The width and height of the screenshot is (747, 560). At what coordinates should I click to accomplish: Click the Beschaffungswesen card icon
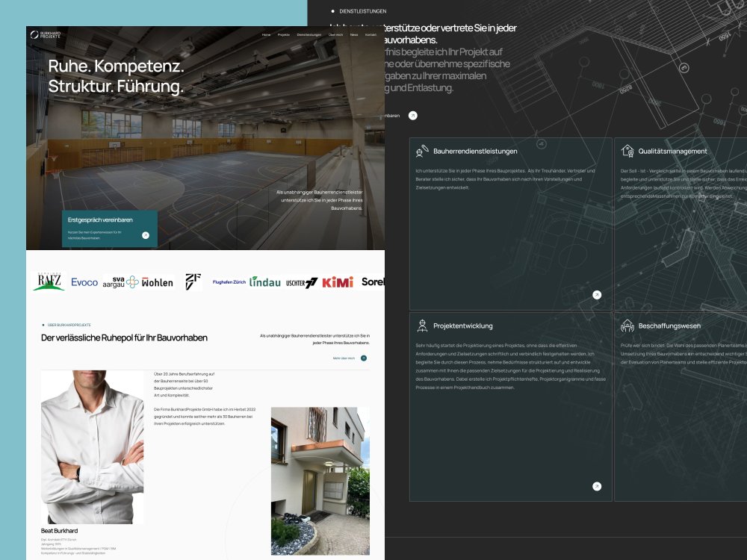click(x=627, y=326)
